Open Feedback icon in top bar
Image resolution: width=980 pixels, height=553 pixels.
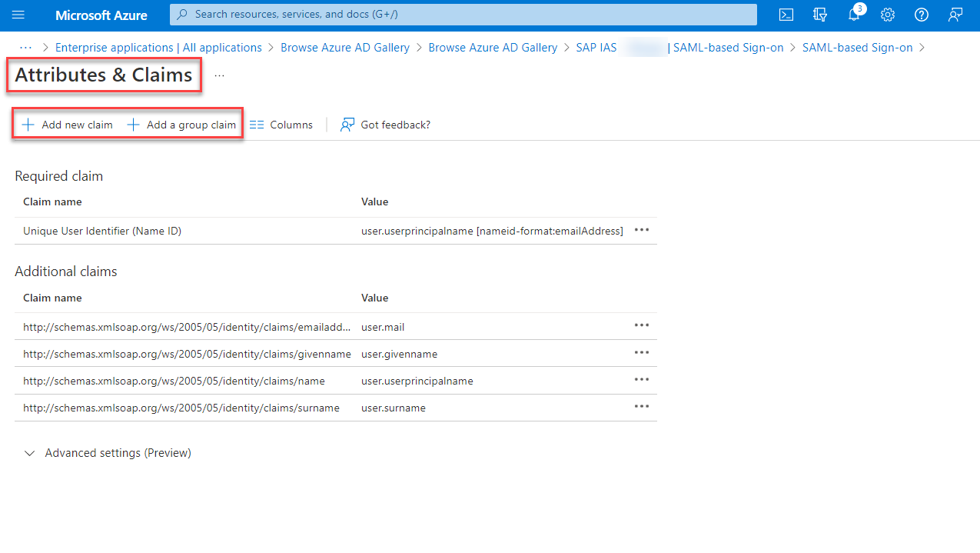point(955,15)
